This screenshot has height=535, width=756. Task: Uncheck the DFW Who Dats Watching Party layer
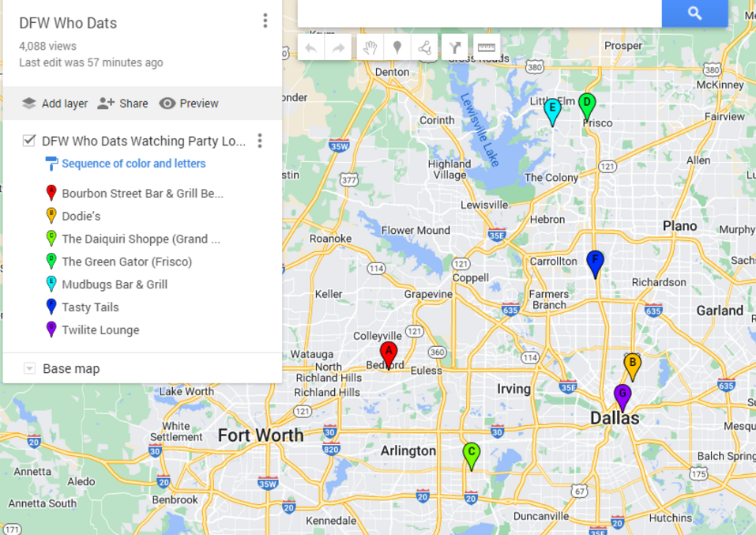pos(29,141)
